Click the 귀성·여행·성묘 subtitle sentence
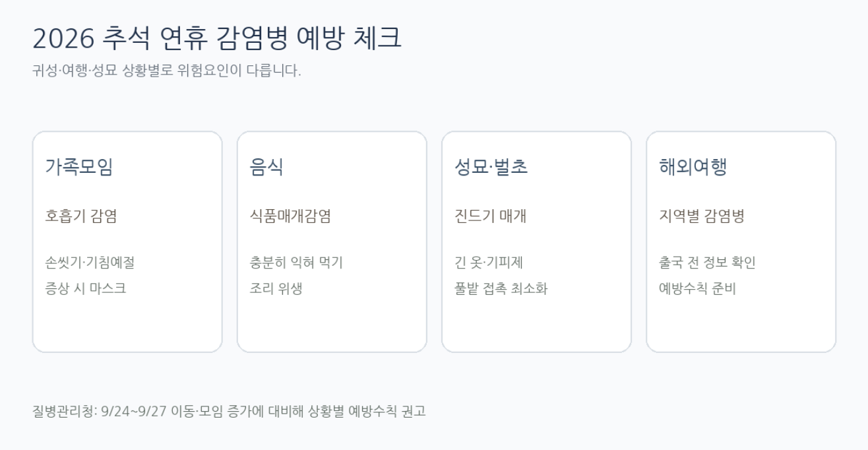 click(x=166, y=71)
